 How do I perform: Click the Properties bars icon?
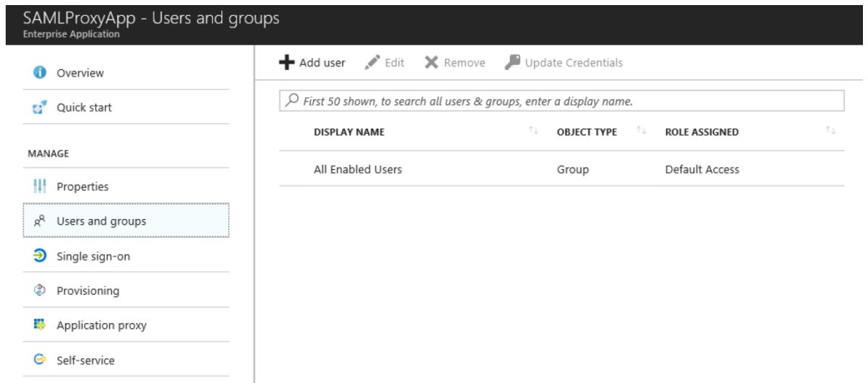click(40, 186)
